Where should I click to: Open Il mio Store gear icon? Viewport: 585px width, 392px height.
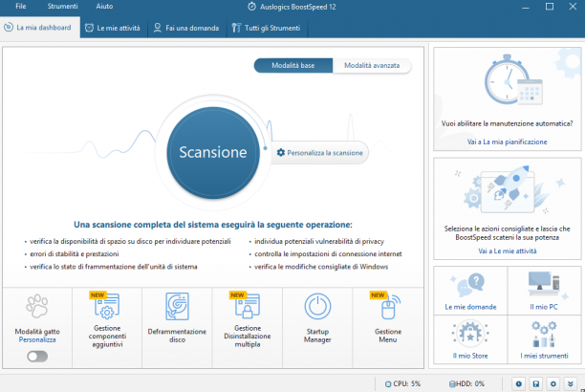[x=470, y=333]
